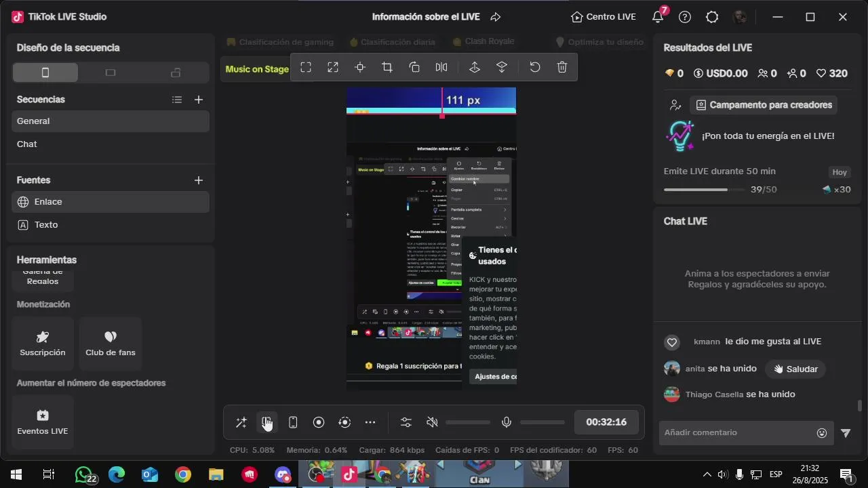Open the magic wand effects tool
This screenshot has width=868, height=488.
coord(241,422)
